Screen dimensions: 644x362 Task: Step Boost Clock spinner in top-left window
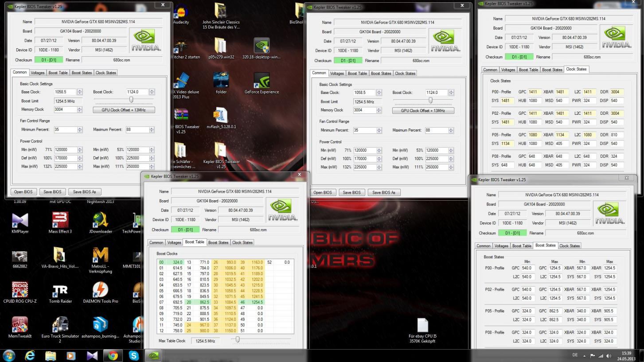152,92
